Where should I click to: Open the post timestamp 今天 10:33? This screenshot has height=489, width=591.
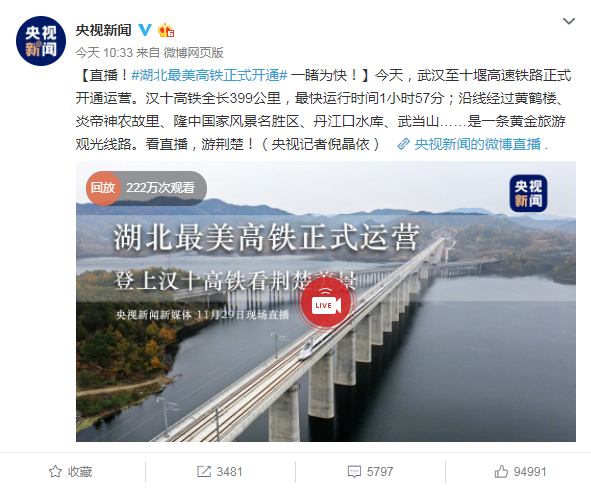pyautogui.click(x=104, y=52)
